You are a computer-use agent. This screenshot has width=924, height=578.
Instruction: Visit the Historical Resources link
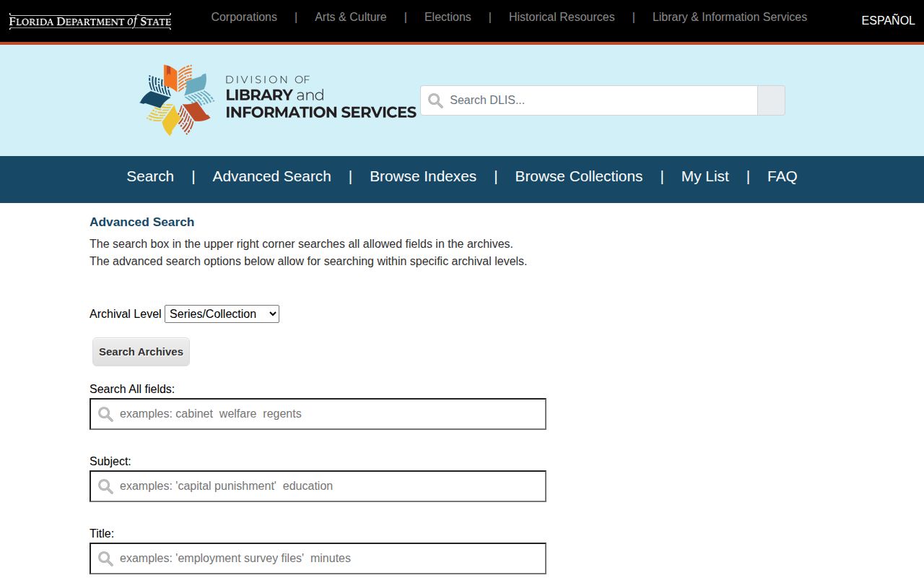[x=562, y=17]
